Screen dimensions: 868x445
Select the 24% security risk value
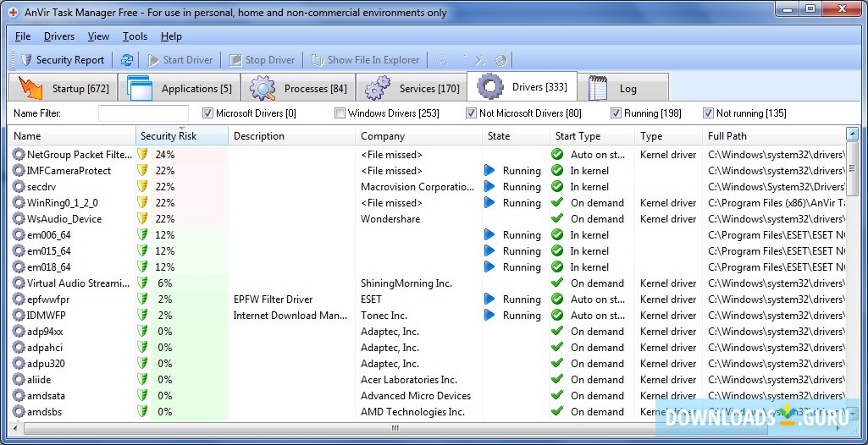[x=165, y=155]
